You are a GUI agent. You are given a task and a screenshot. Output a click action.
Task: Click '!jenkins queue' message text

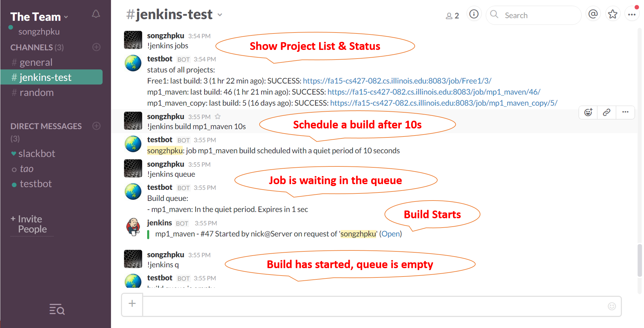pos(171,174)
